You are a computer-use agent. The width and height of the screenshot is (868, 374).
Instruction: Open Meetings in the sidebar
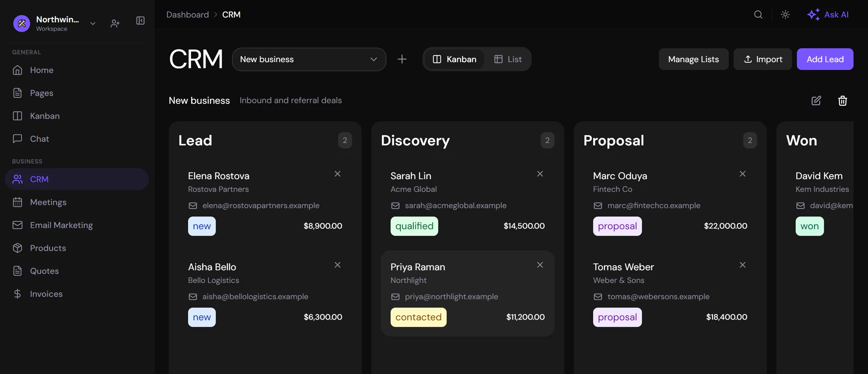(x=77, y=202)
